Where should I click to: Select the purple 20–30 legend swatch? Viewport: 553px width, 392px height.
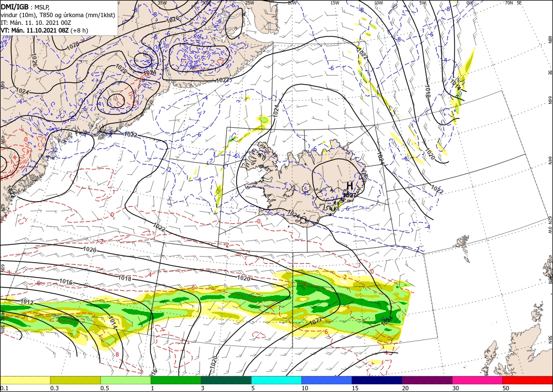click(427, 380)
